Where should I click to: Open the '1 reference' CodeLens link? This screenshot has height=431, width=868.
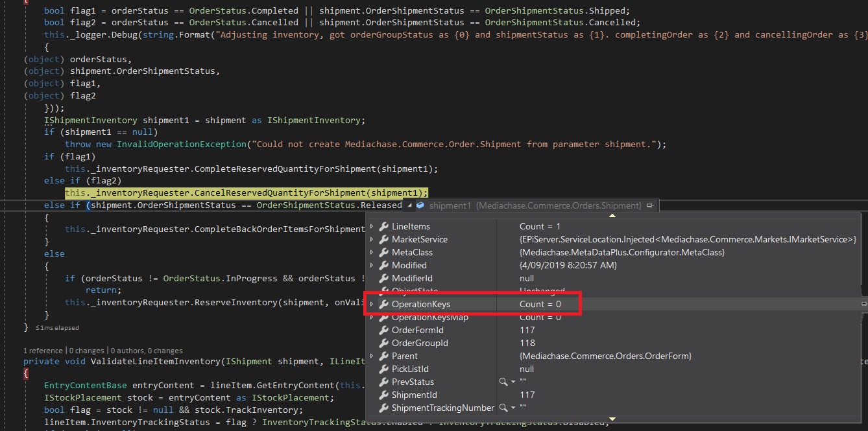click(x=43, y=351)
